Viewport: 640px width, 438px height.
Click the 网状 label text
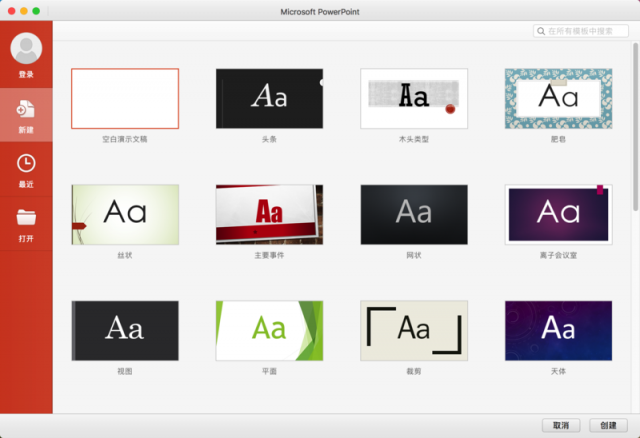coord(414,255)
